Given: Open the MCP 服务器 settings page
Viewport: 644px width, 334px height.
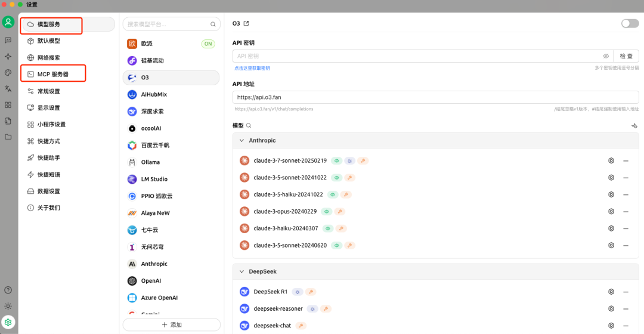Looking at the screenshot, I should point(53,75).
